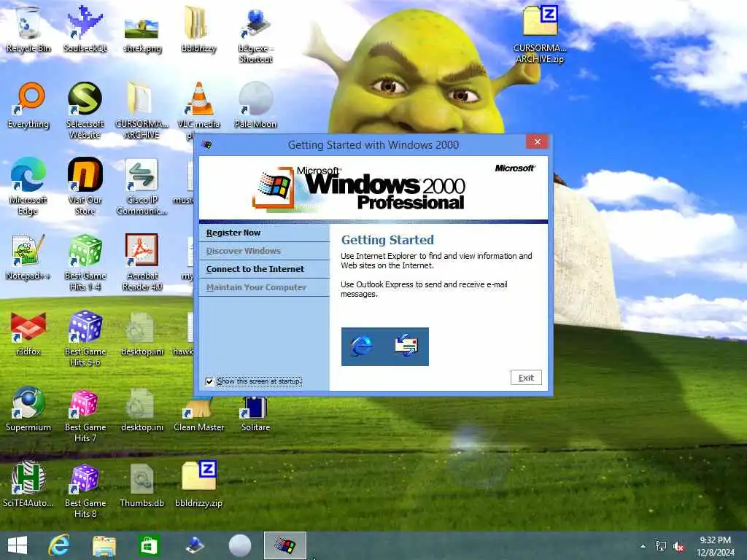Image resolution: width=747 pixels, height=560 pixels.
Task: Select the Notepad++ desktop icon
Action: point(28,257)
